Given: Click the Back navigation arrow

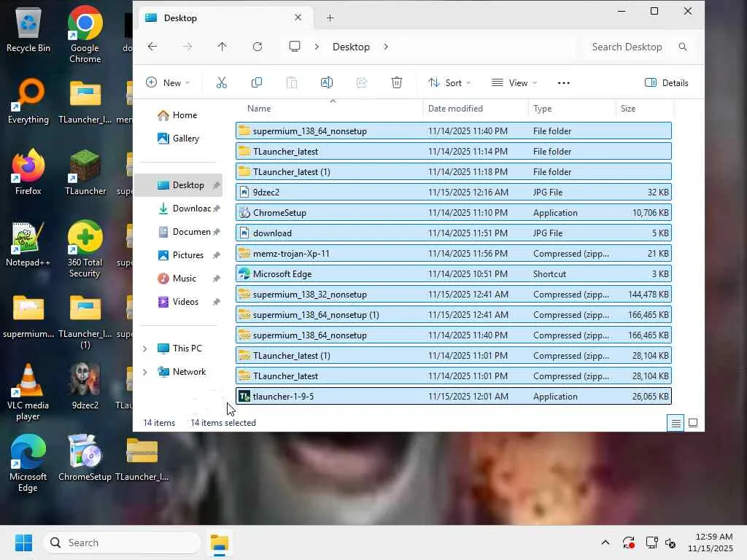Looking at the screenshot, I should point(152,47).
